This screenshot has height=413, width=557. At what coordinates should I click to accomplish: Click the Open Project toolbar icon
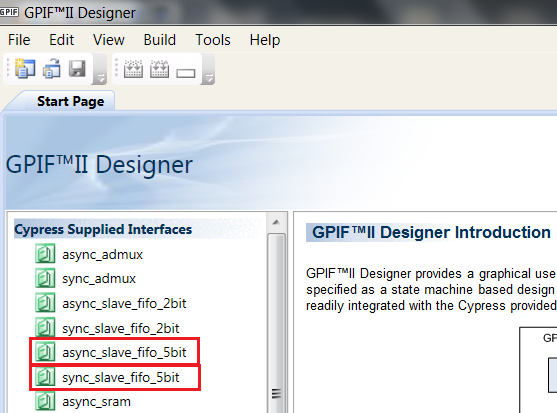(x=52, y=68)
